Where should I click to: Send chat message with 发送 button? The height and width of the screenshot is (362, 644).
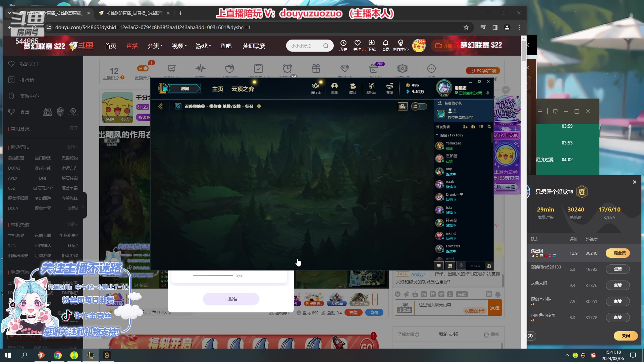pos(495,307)
